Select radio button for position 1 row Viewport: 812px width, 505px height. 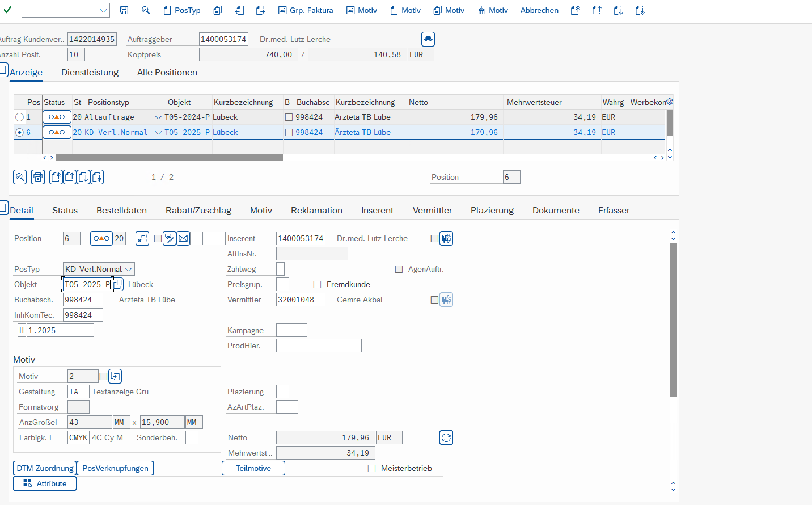(20, 117)
